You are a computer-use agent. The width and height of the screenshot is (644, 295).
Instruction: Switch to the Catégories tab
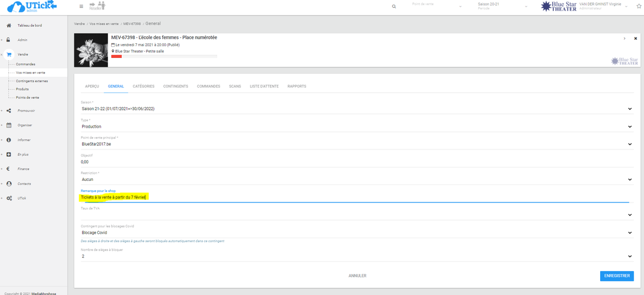[x=143, y=87]
